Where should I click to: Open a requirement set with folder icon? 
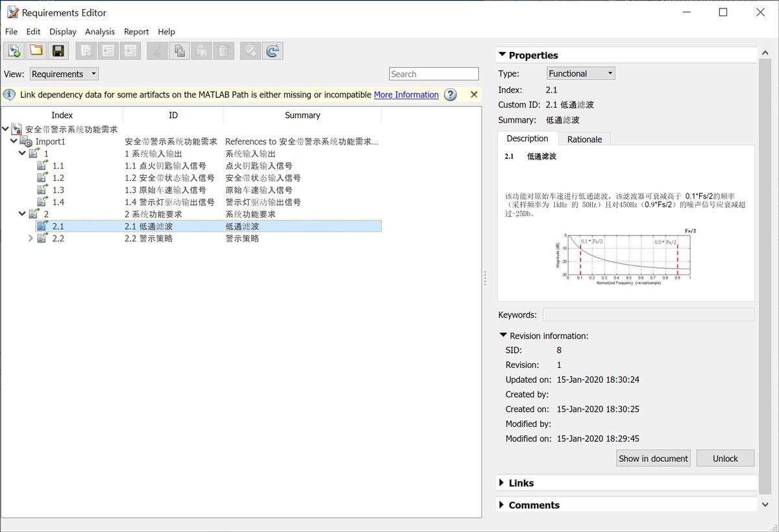(36, 51)
